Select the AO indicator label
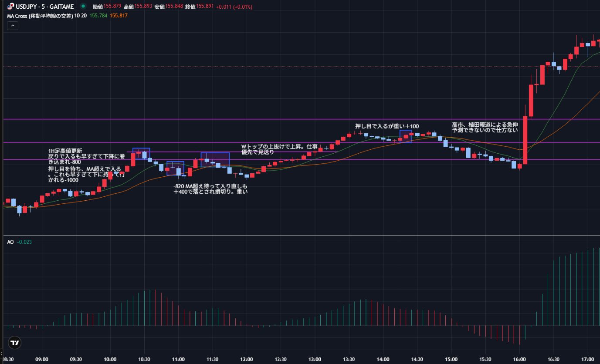Viewport: 600px width, 364px height. (x=10, y=242)
